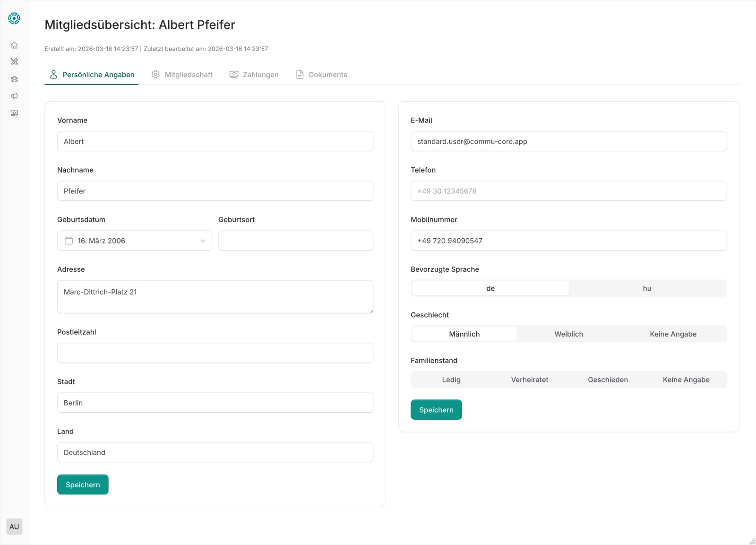Open the Geburtsdatum date dropdown

203,241
